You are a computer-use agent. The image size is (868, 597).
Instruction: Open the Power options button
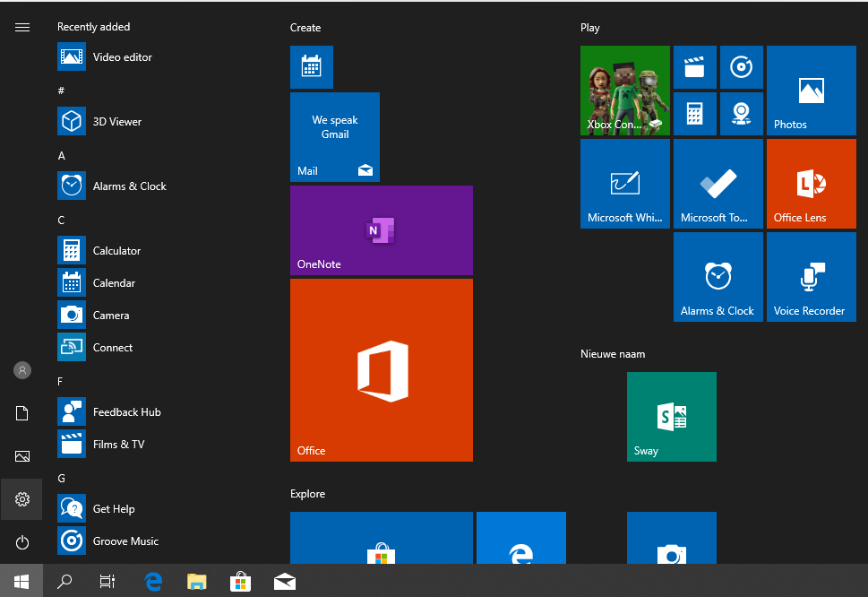click(22, 542)
